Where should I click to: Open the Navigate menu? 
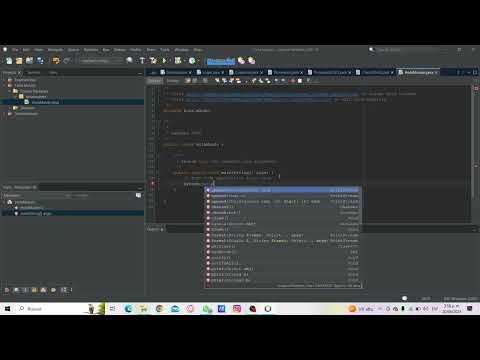pyautogui.click(x=55, y=50)
